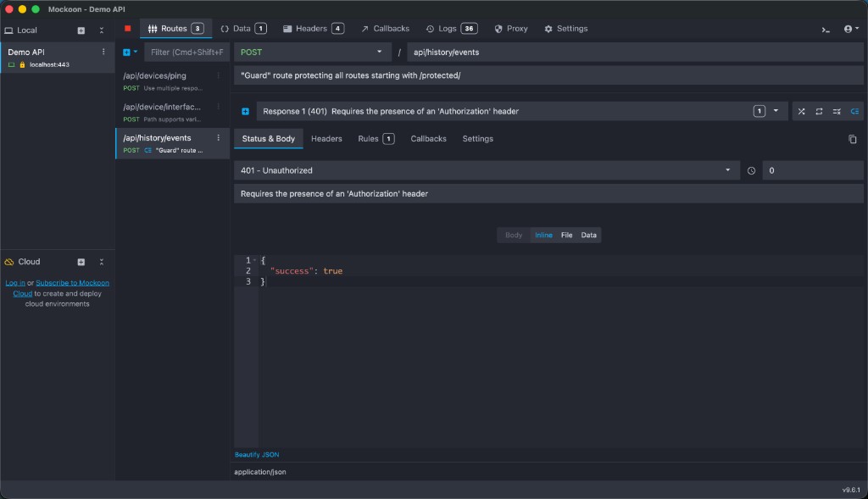Click the v9.6.1 version label

coord(851,490)
